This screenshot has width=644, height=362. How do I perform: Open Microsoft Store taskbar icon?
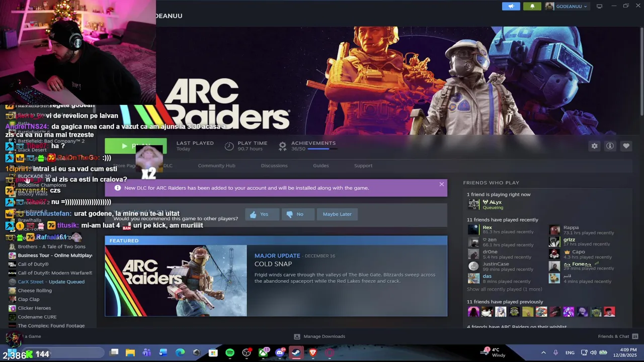(213, 353)
